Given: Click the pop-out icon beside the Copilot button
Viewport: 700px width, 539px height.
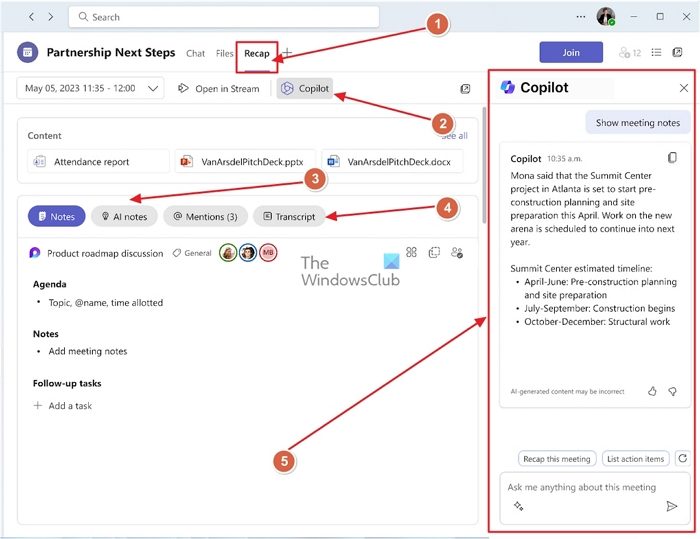Looking at the screenshot, I should (x=465, y=89).
